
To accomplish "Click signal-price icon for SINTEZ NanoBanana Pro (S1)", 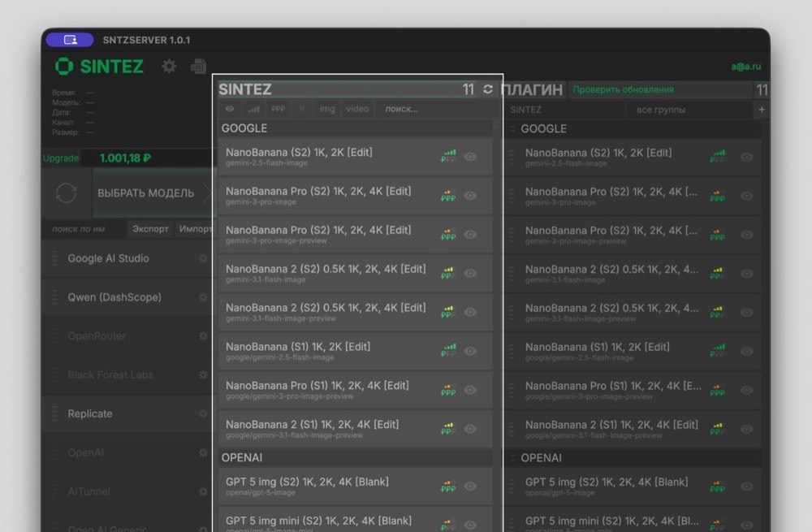I will coord(448,390).
